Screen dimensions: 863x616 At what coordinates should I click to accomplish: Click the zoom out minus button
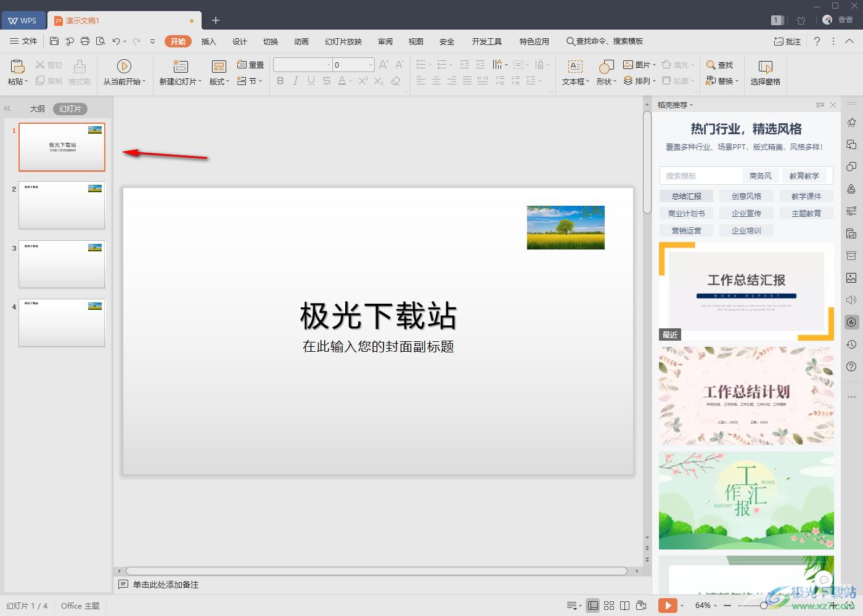pos(727,606)
